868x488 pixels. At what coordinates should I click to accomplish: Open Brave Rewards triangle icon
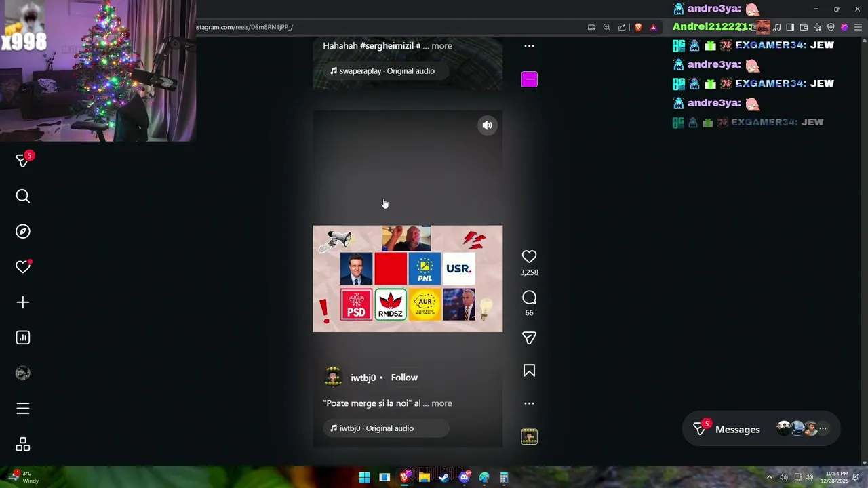pyautogui.click(x=654, y=27)
